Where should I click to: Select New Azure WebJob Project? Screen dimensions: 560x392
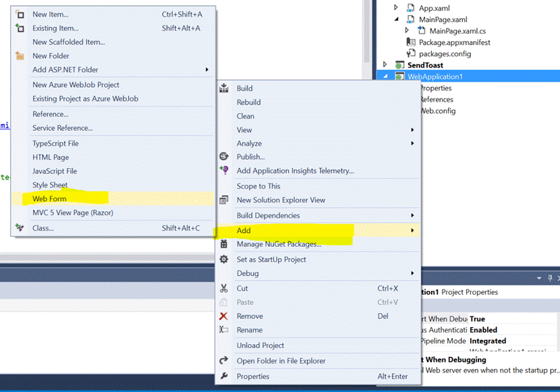(113, 85)
